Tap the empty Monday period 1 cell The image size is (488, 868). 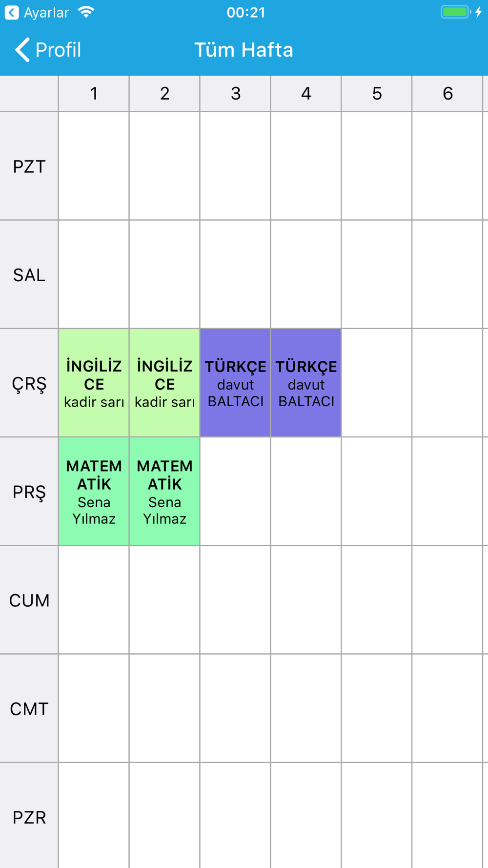[94, 166]
